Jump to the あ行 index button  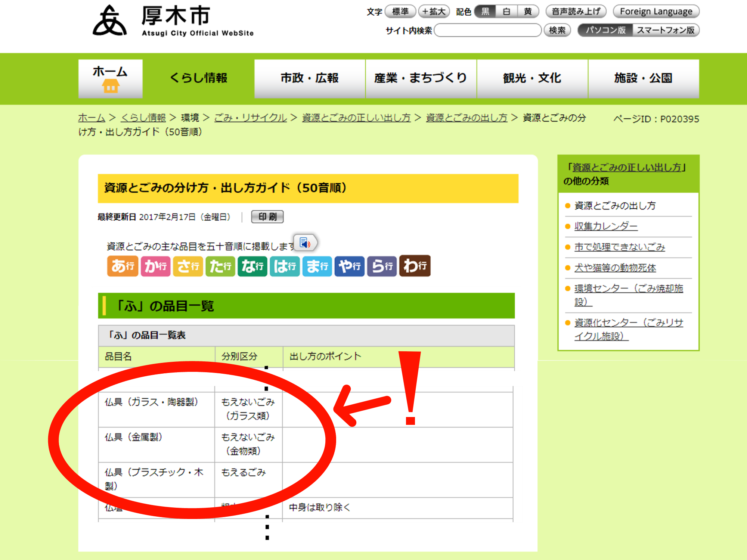(123, 266)
